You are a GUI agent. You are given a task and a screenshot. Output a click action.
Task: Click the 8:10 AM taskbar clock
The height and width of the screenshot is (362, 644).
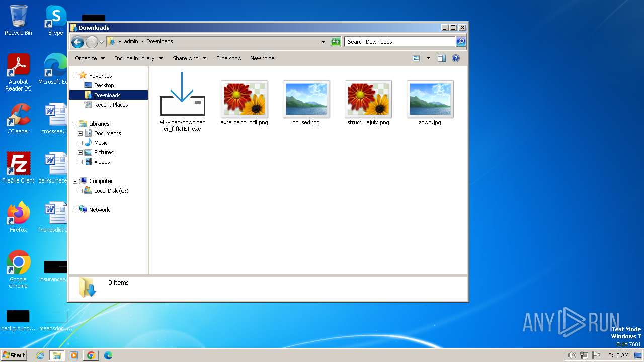(x=618, y=355)
